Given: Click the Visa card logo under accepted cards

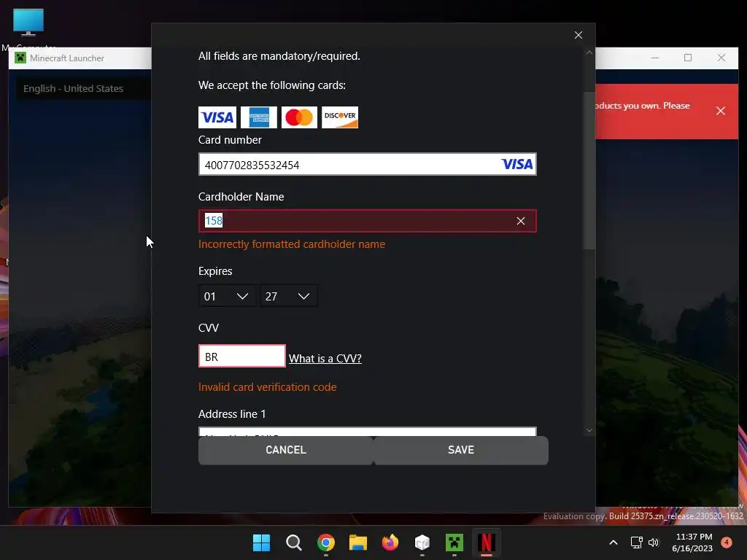Looking at the screenshot, I should [x=217, y=117].
